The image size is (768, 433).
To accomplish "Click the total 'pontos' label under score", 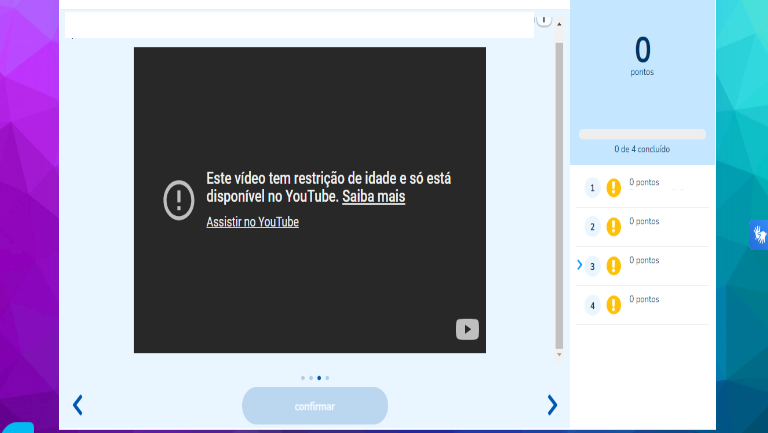I will pyautogui.click(x=642, y=72).
